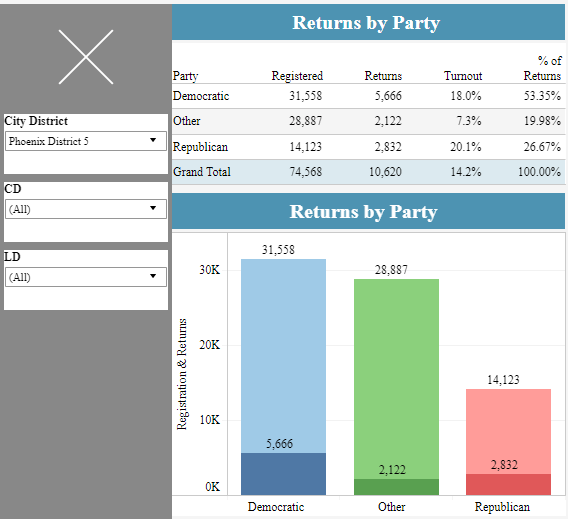
Task: Click the % of Returns column header
Action: point(542,68)
